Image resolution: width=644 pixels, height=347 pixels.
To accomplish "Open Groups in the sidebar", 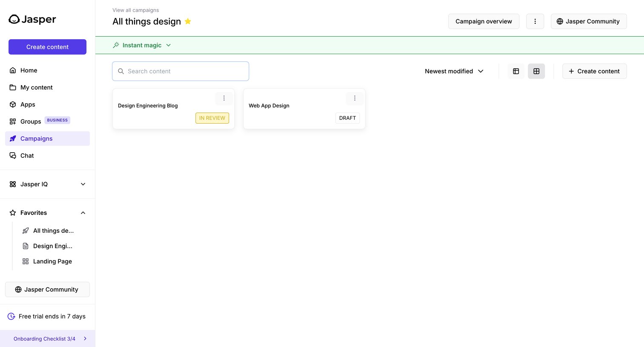I will point(47,121).
